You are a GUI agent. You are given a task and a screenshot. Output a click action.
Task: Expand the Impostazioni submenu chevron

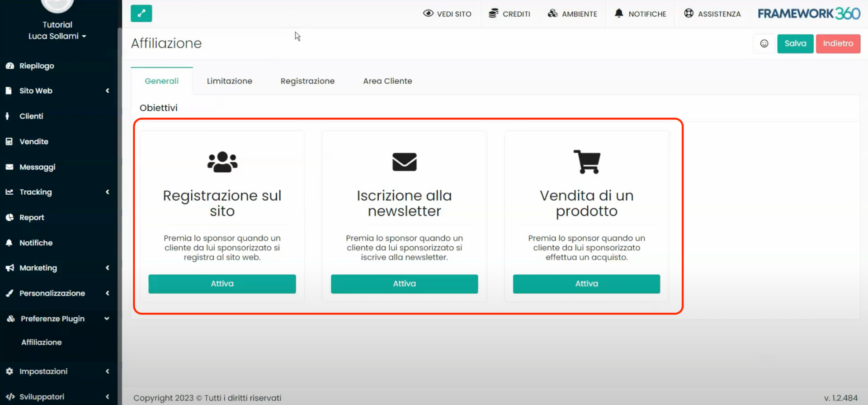tap(108, 371)
